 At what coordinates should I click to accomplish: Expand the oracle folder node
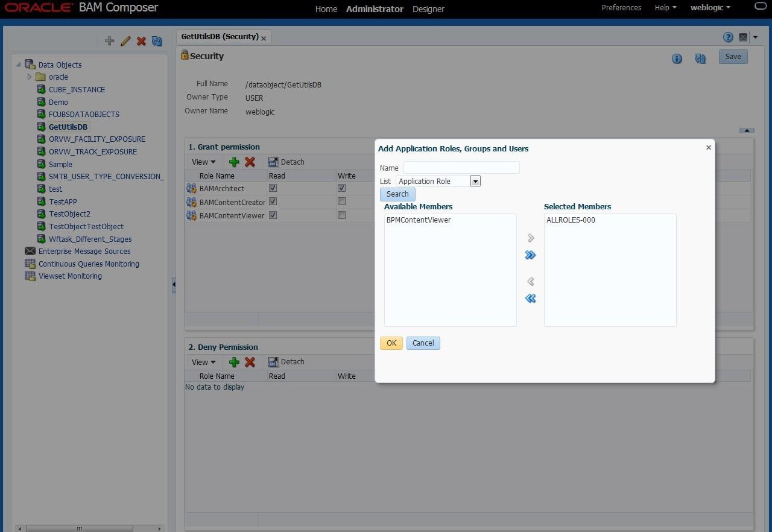[x=30, y=77]
